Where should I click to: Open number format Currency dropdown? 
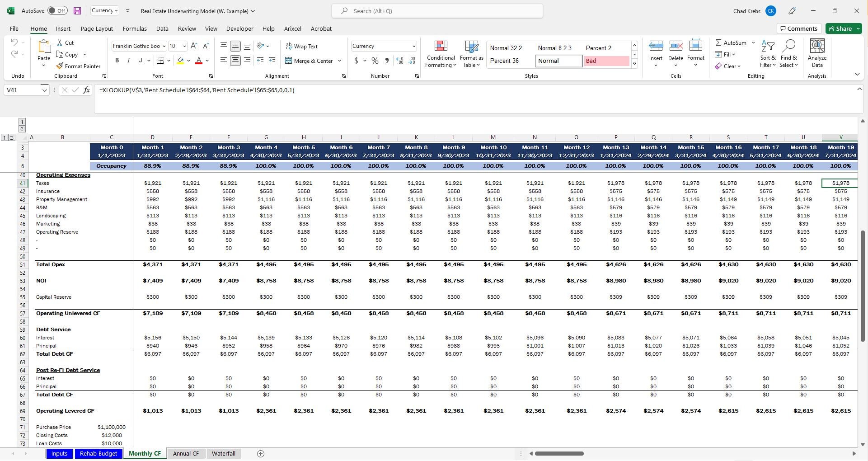tap(413, 46)
